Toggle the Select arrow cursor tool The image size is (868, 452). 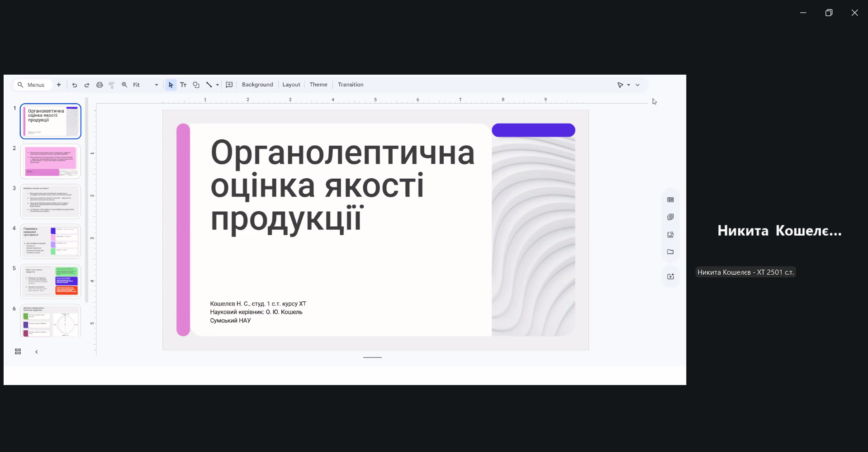171,85
